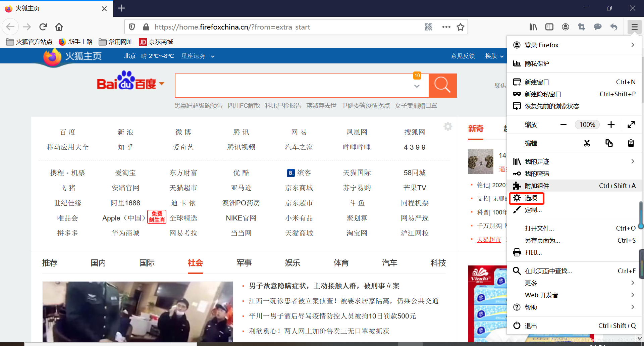Switch to the 国内 news tab
The height and width of the screenshot is (346, 644).
coord(98,263)
